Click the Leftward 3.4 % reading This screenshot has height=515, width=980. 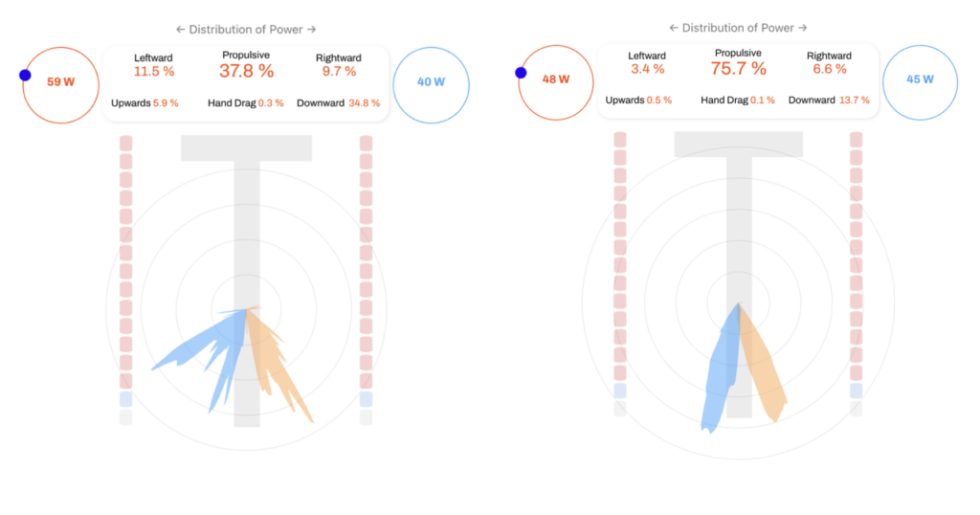point(647,69)
